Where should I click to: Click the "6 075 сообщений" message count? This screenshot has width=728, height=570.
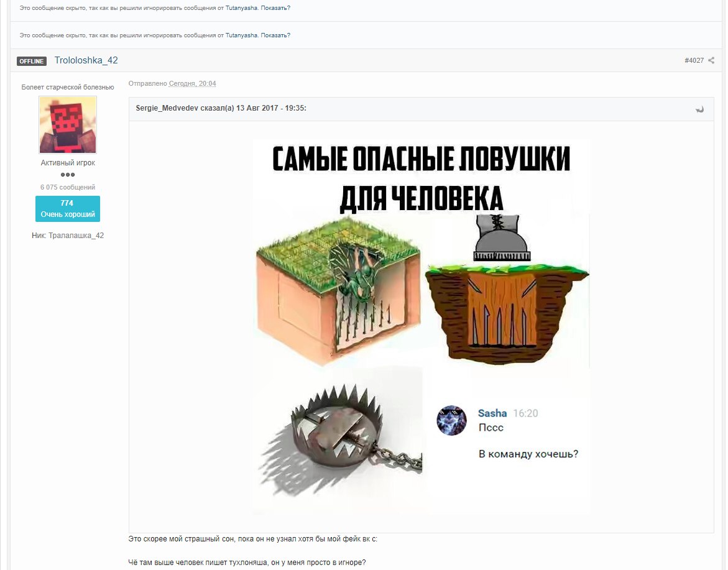point(67,186)
